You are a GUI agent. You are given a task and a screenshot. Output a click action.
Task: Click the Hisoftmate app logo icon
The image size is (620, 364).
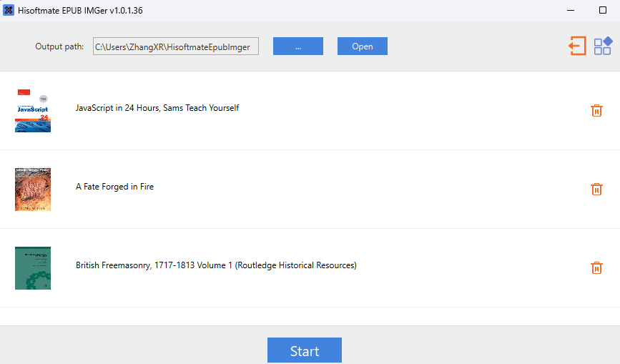coord(9,10)
